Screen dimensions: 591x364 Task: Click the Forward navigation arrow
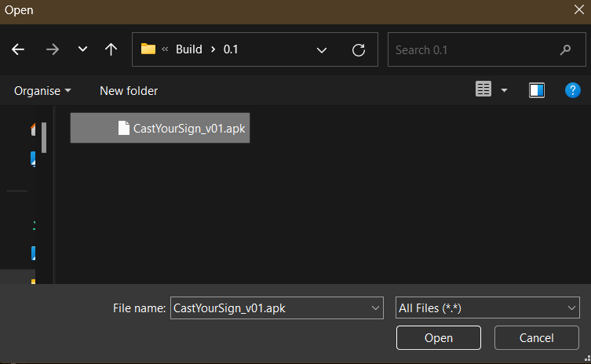(53, 49)
